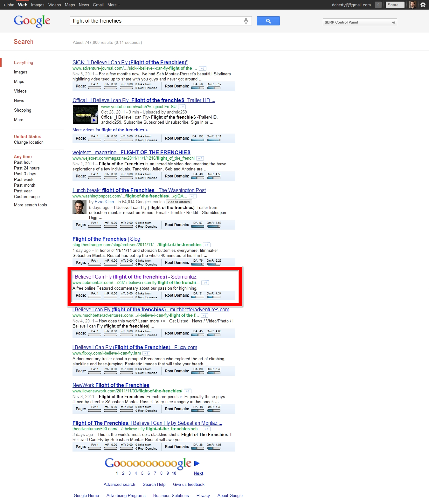Click Give us feedback link
The width and height of the screenshot is (429, 504).
point(189,485)
